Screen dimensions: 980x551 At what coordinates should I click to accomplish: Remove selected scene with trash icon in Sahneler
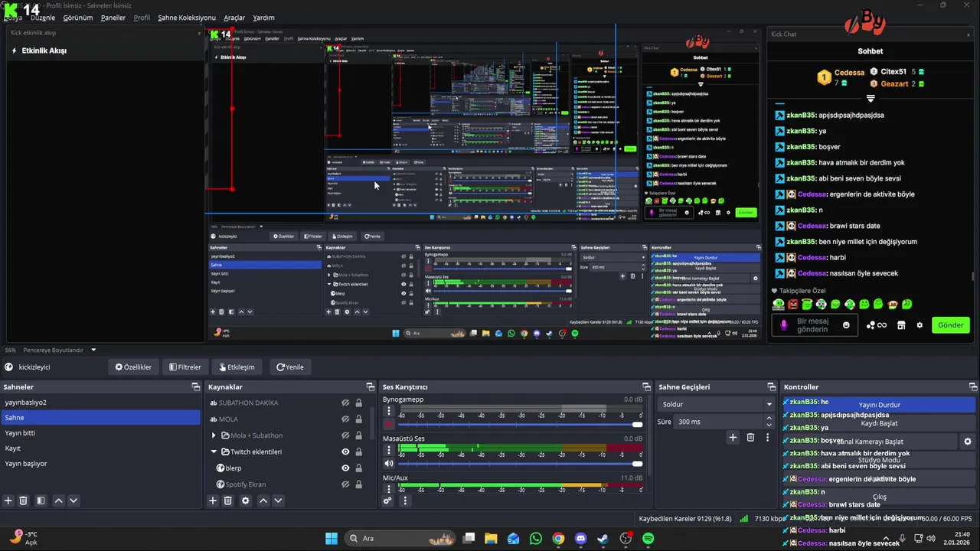24,500
